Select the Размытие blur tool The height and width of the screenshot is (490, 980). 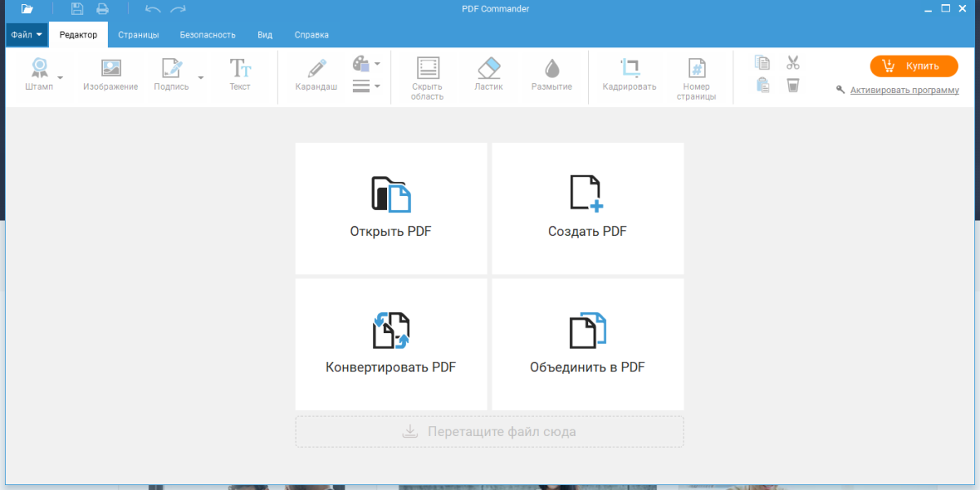tap(551, 74)
